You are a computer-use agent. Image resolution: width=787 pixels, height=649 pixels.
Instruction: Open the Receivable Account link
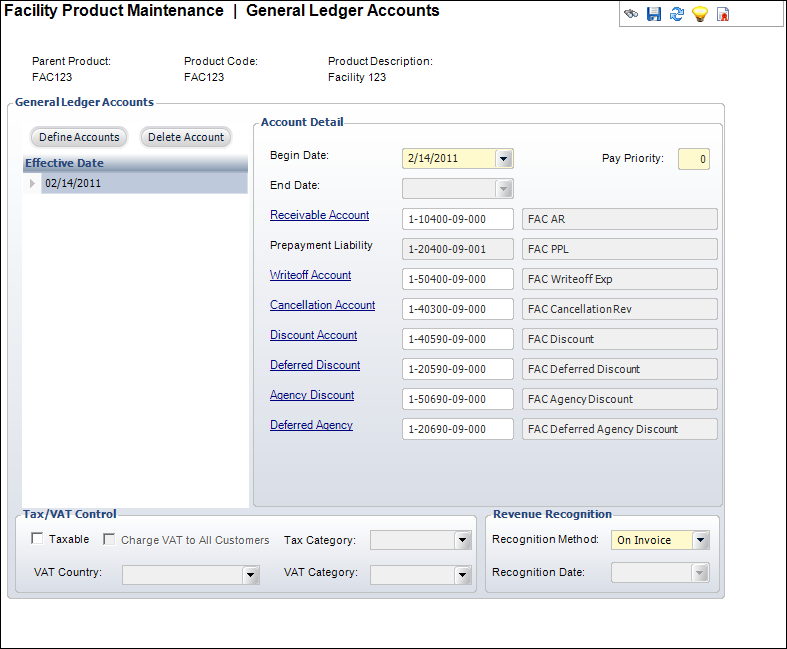coord(319,215)
